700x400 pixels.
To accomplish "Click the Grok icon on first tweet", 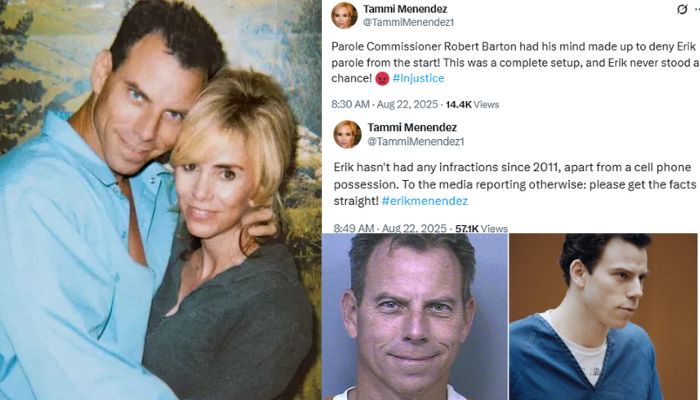I will click(682, 9).
